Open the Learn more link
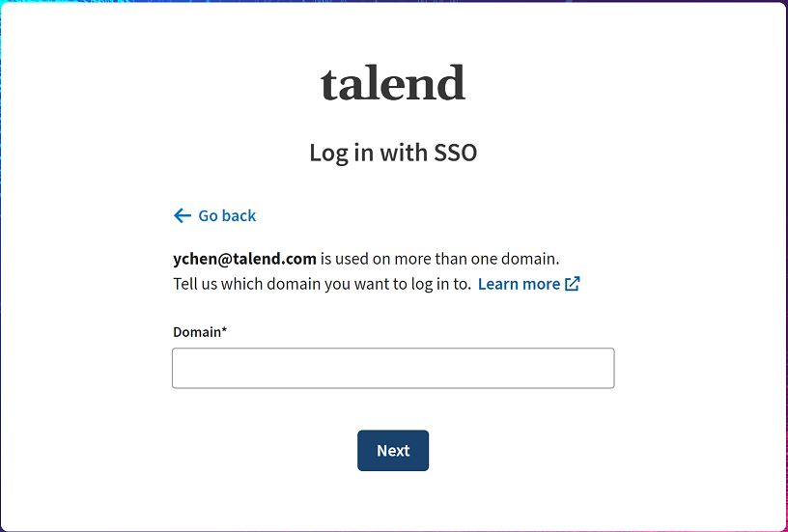The height and width of the screenshot is (532, 788). click(519, 284)
